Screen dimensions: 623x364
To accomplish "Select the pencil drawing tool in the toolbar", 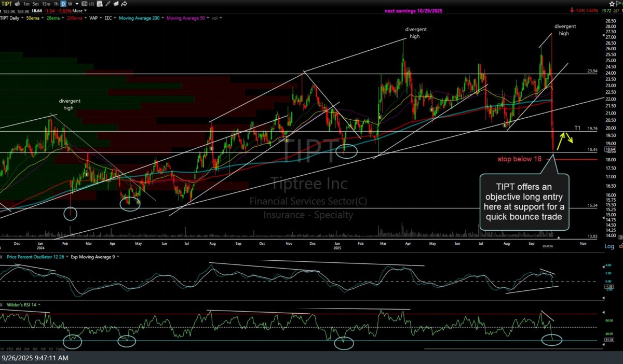I will click(x=108, y=4).
